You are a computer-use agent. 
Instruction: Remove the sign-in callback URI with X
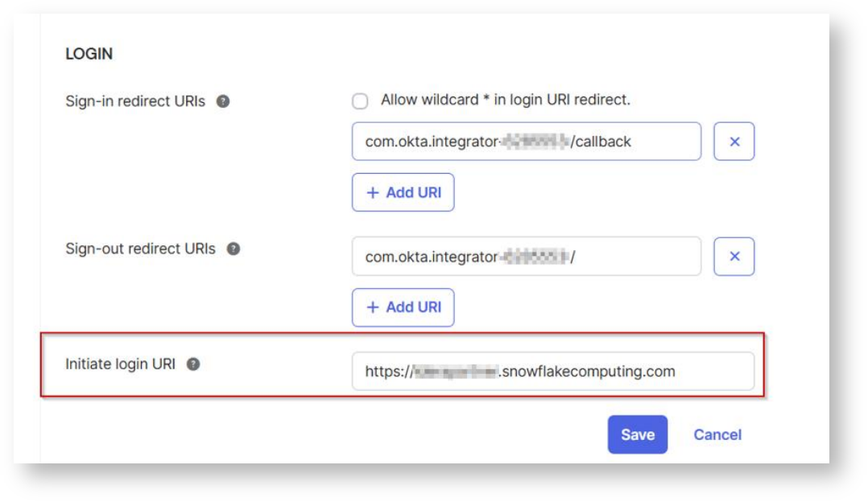[734, 142]
